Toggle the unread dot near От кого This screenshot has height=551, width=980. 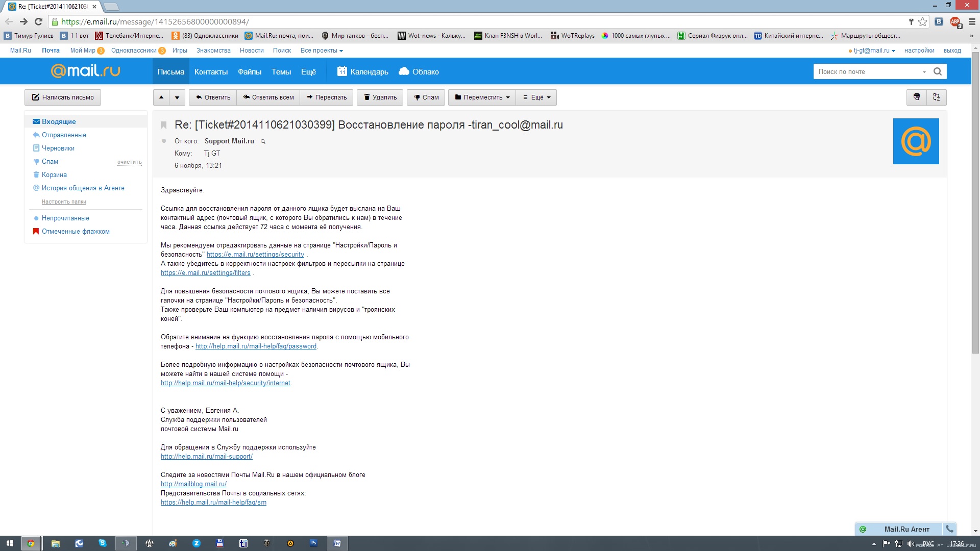click(164, 141)
